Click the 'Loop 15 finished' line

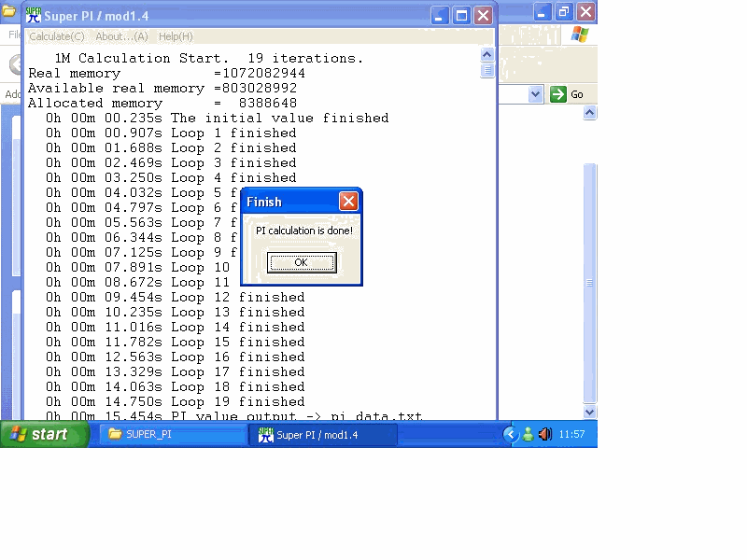[176, 342]
